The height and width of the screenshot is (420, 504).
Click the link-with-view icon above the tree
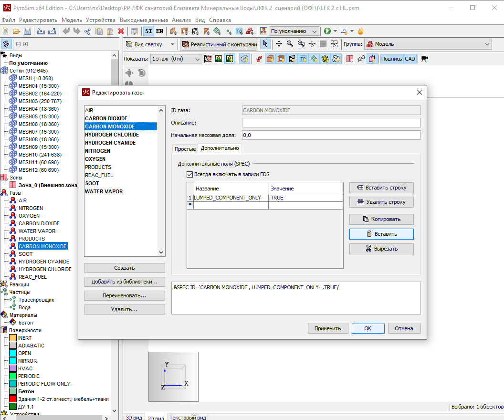(x=6, y=44)
